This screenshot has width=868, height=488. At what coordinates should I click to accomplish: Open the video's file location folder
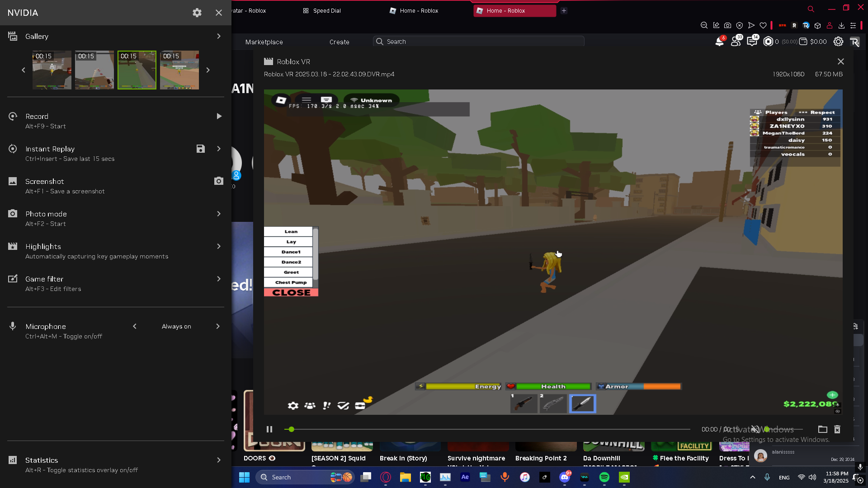(823, 429)
